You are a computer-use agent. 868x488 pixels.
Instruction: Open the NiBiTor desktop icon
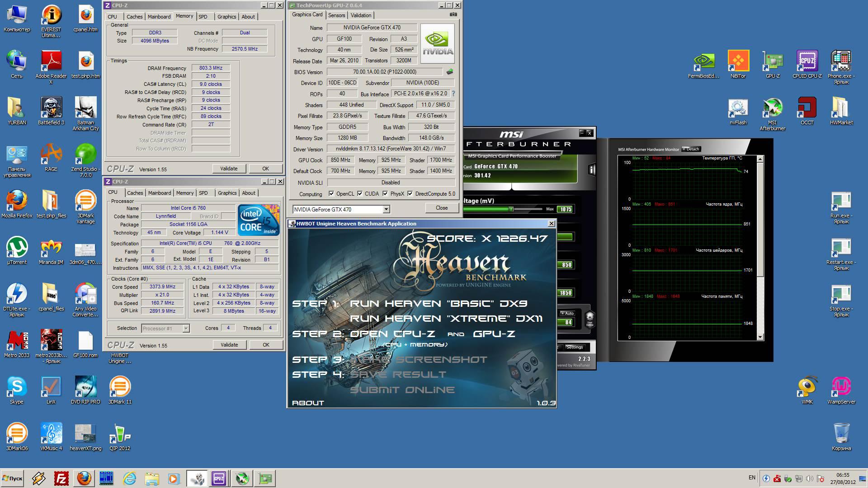(x=738, y=65)
